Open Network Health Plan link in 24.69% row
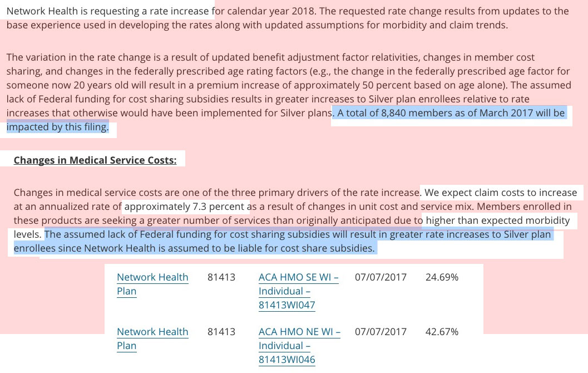 [152, 284]
